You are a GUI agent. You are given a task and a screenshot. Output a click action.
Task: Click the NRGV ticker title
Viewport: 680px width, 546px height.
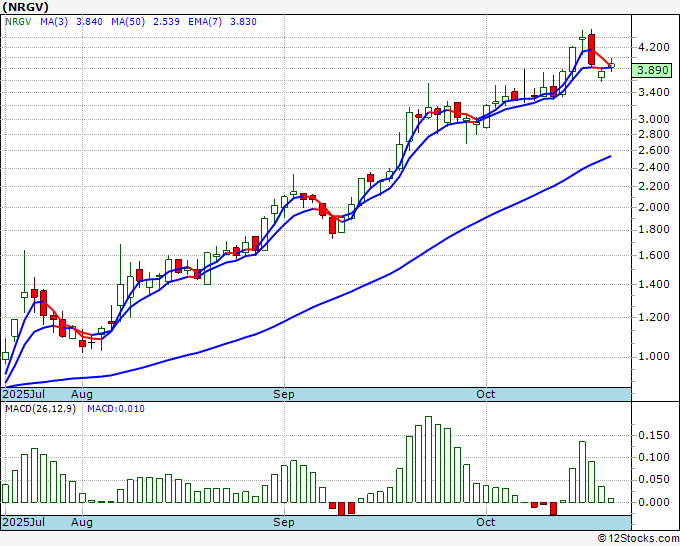(25, 7)
